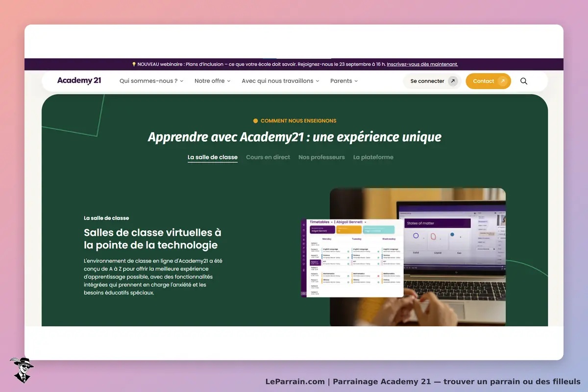Screen dimensions: 588x392
Task: Click the Contact button
Action: pyautogui.click(x=488, y=81)
